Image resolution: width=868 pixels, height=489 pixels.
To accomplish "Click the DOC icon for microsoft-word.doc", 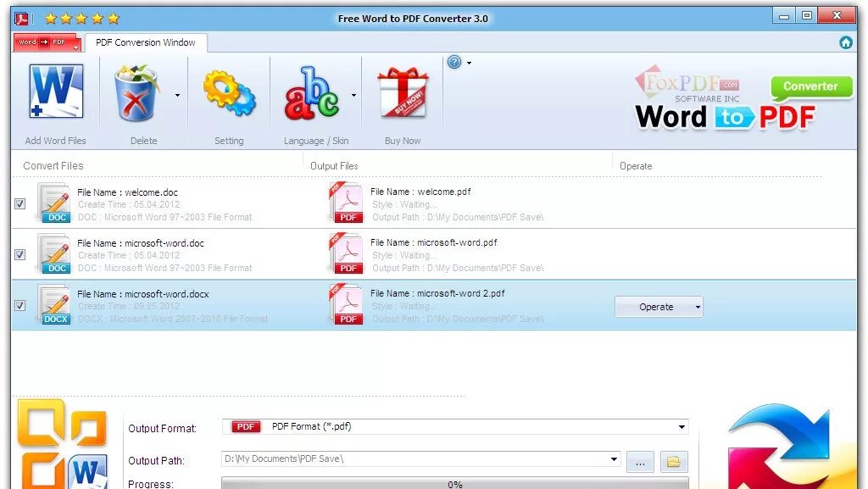I will [54, 254].
